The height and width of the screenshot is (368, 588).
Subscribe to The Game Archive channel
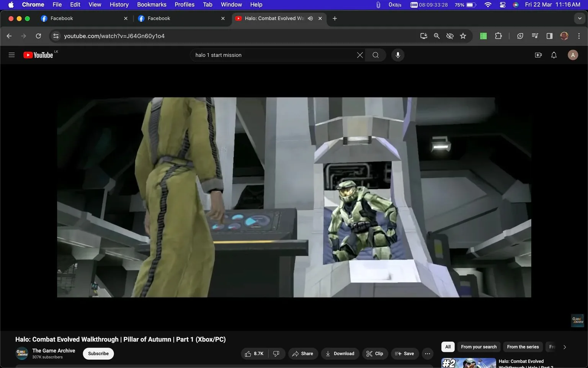coord(98,353)
